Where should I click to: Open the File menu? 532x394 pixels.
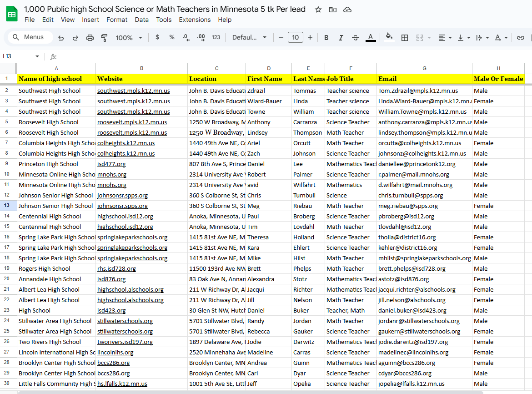pyautogui.click(x=30, y=20)
